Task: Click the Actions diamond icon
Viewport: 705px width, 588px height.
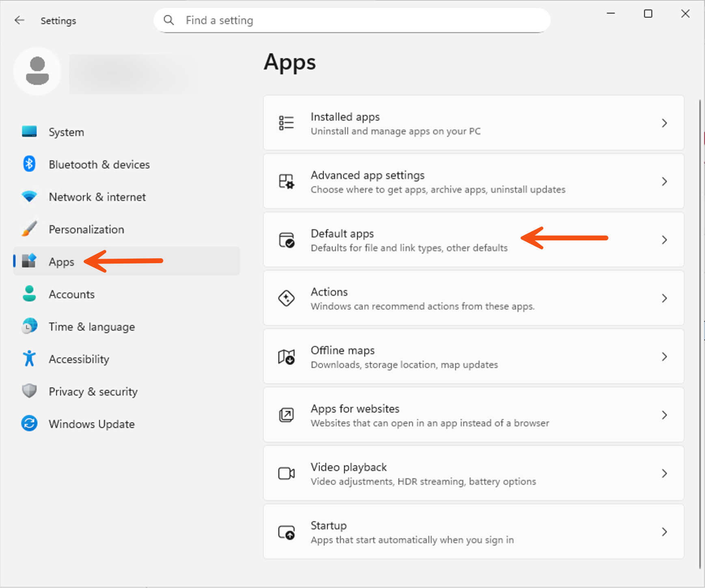Action: click(286, 298)
